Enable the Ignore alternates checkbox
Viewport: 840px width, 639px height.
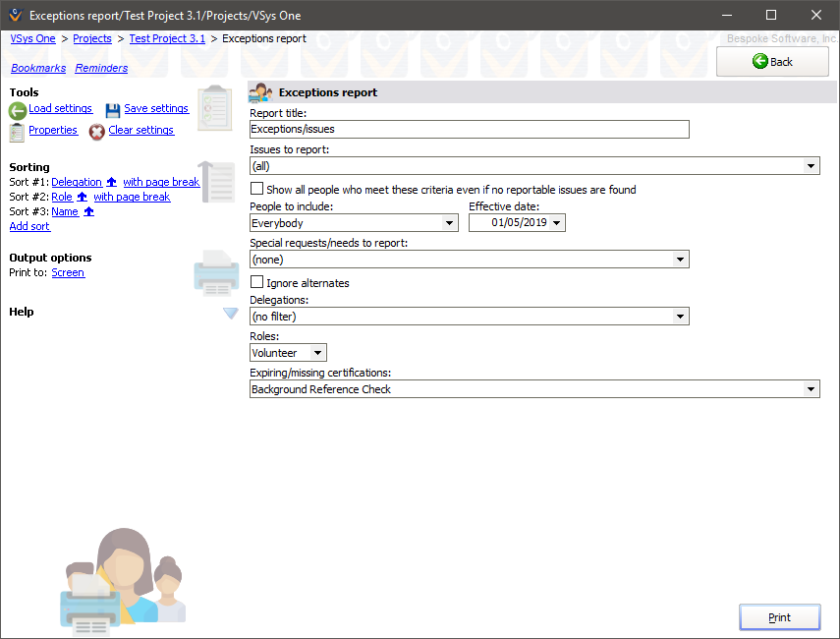point(254,282)
